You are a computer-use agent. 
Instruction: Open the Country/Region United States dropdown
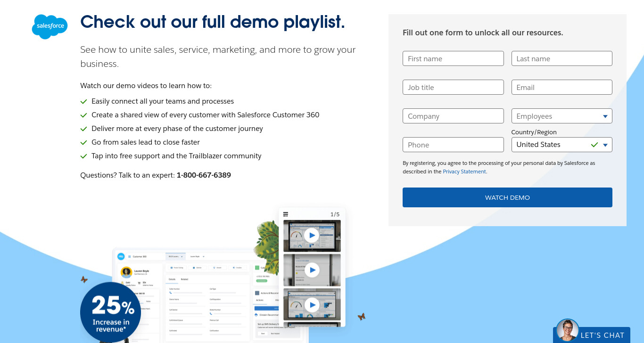[x=561, y=145]
